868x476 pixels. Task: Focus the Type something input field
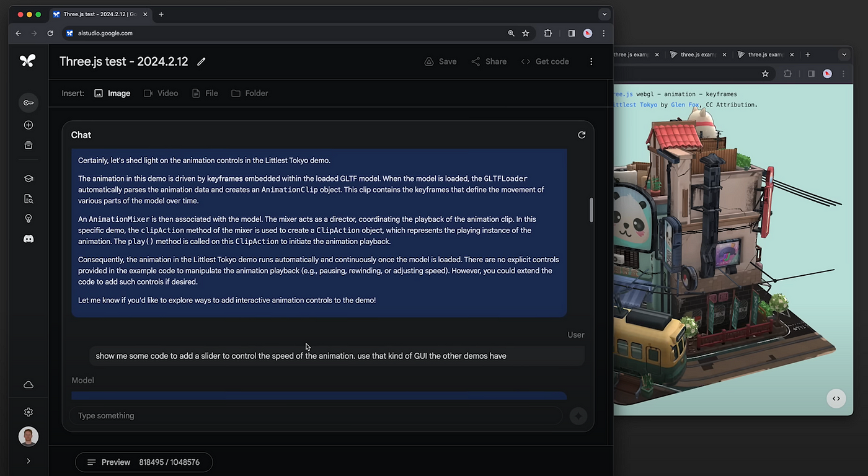(x=315, y=415)
